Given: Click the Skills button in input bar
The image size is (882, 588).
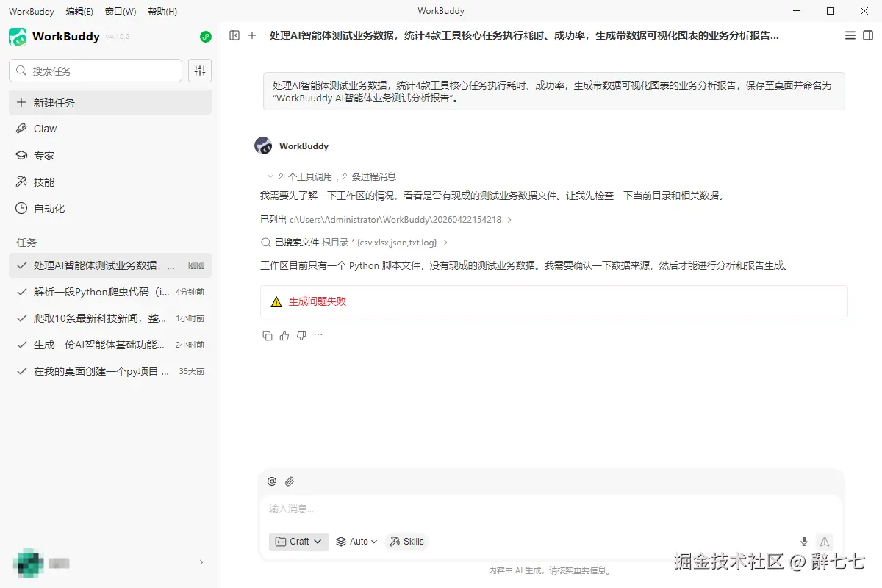Looking at the screenshot, I should [406, 542].
